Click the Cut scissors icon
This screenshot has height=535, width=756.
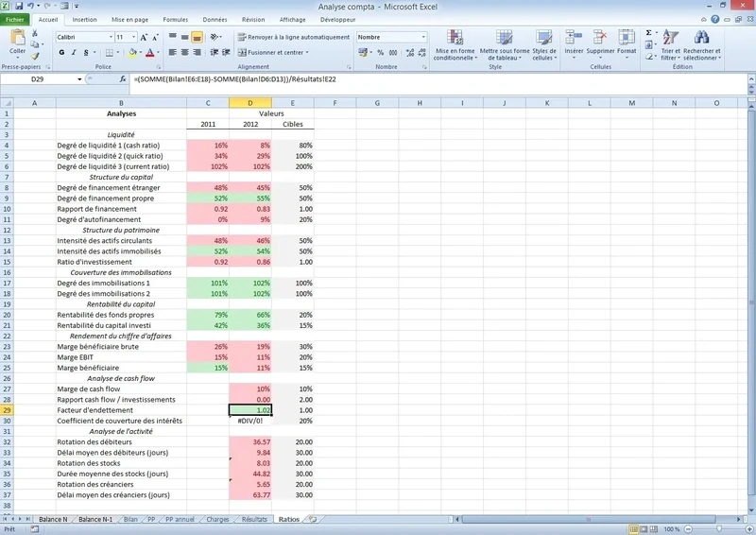[35, 33]
